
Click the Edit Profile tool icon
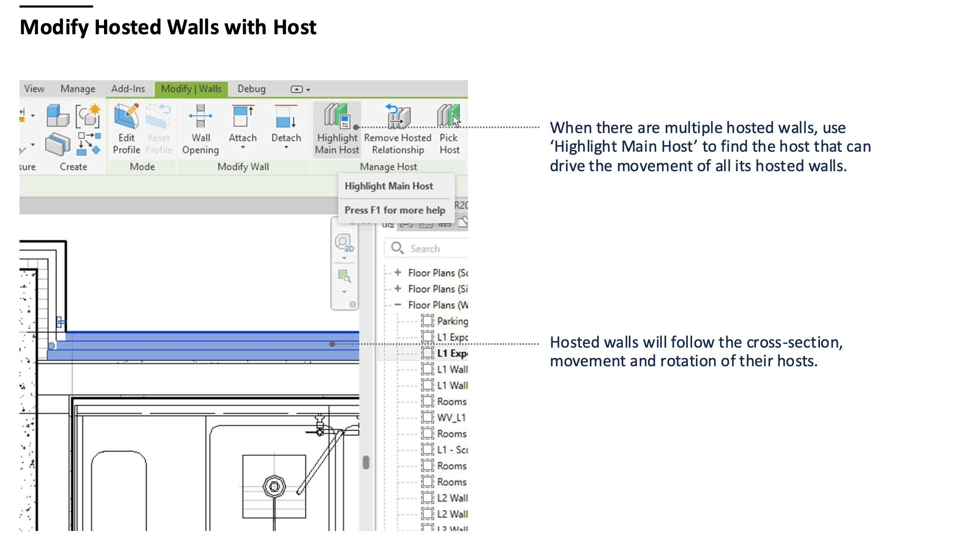tap(126, 116)
